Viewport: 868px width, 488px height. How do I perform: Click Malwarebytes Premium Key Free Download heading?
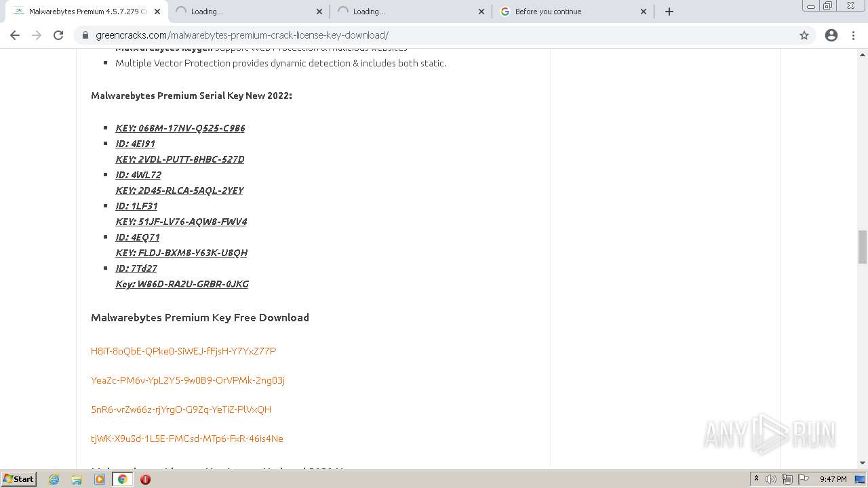tap(200, 317)
